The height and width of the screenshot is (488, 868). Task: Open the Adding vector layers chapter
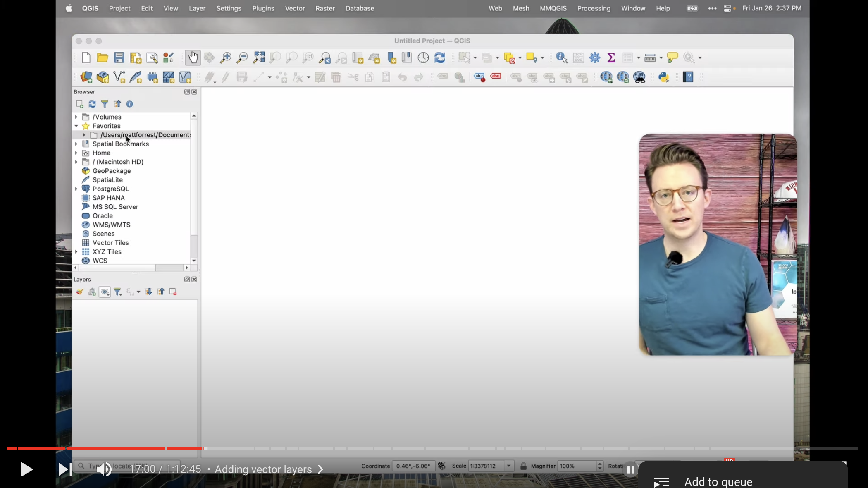click(x=269, y=469)
